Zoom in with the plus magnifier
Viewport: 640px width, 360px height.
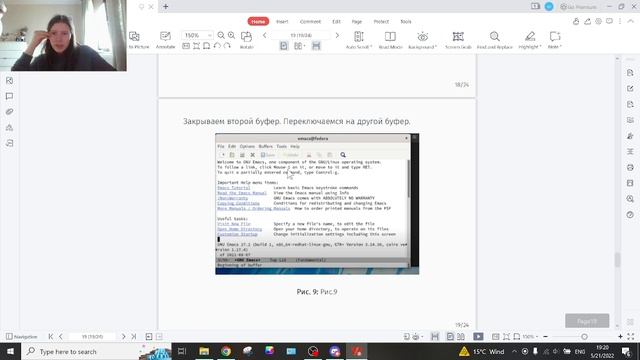click(231, 36)
